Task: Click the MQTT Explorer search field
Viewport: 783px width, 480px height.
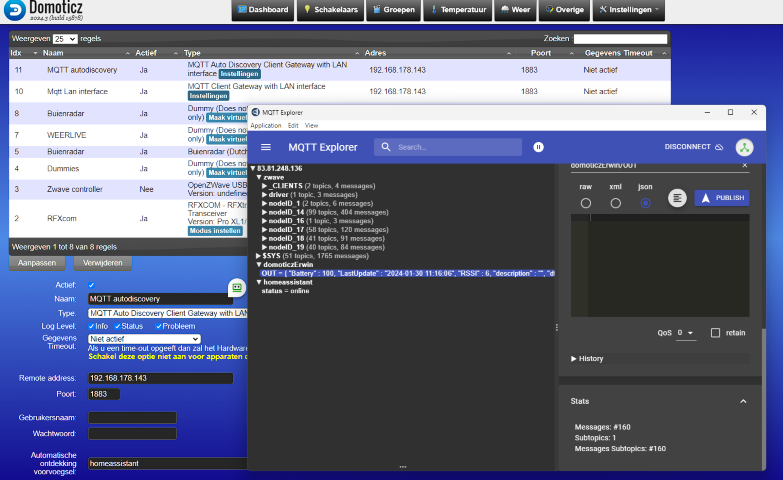Action: pos(448,147)
